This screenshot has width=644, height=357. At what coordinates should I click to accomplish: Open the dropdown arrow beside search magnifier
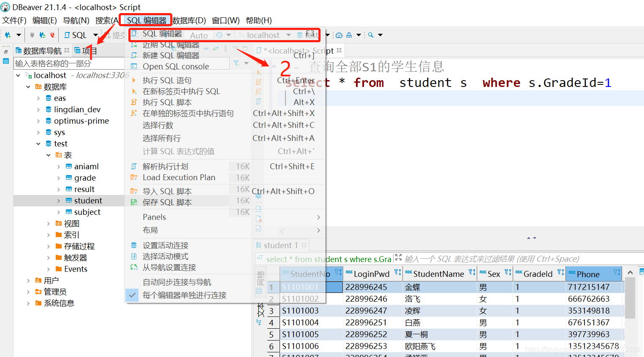pos(380,35)
